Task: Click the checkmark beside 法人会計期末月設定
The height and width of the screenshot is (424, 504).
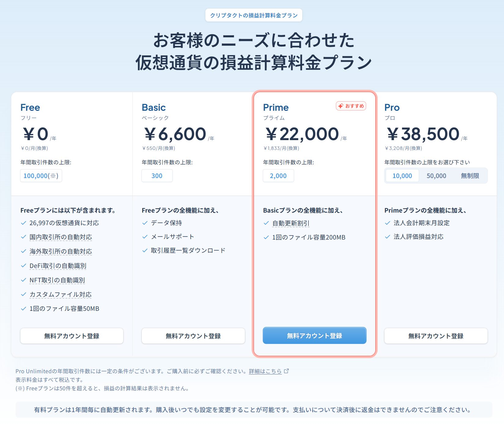Action: pos(387,223)
